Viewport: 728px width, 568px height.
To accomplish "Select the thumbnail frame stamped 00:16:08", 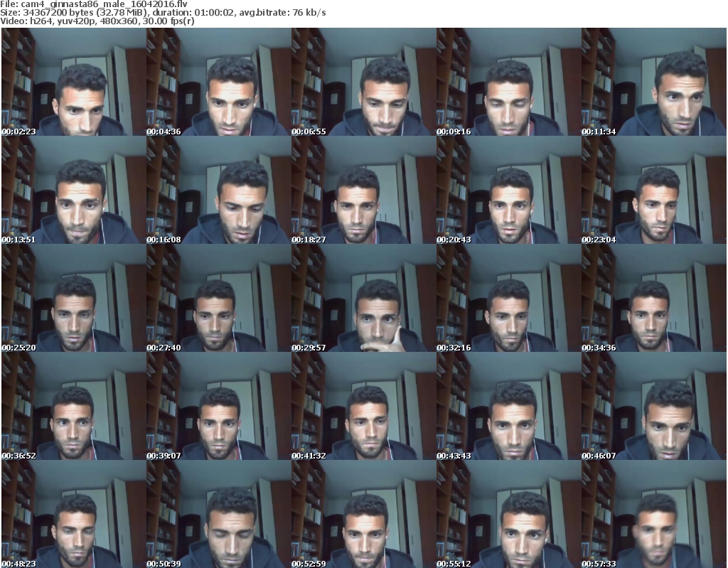I will [219, 190].
